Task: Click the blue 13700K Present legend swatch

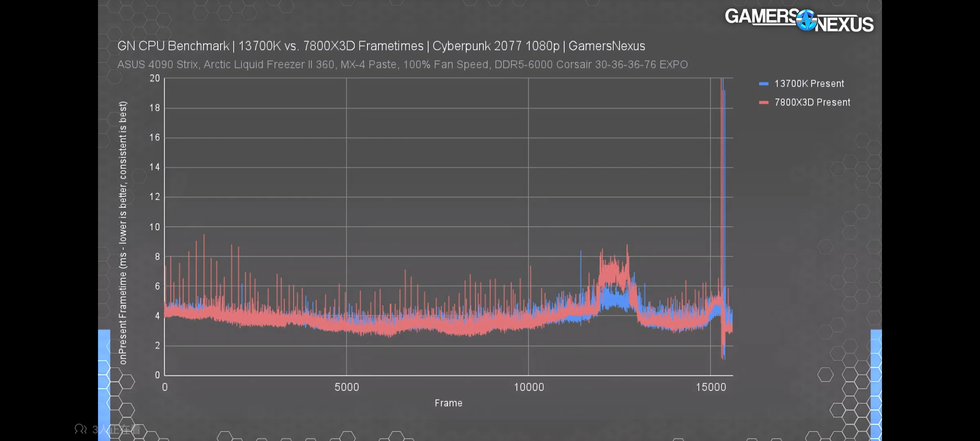Action: point(763,84)
